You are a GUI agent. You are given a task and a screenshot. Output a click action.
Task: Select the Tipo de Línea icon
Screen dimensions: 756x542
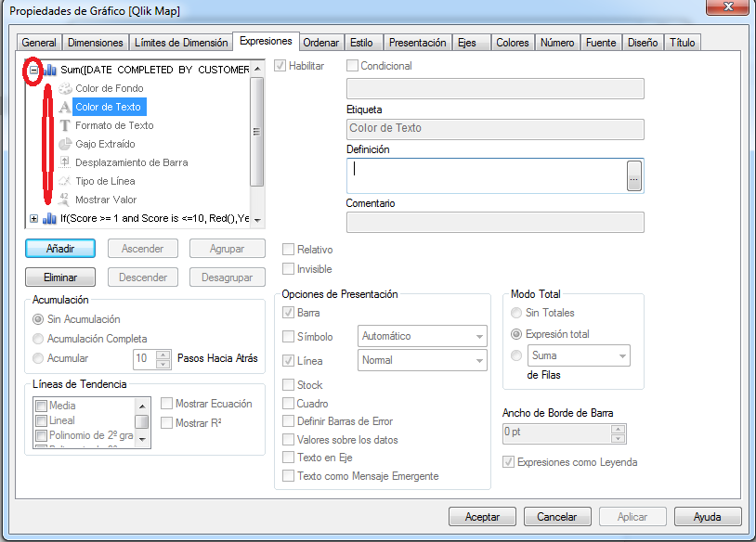tap(65, 181)
